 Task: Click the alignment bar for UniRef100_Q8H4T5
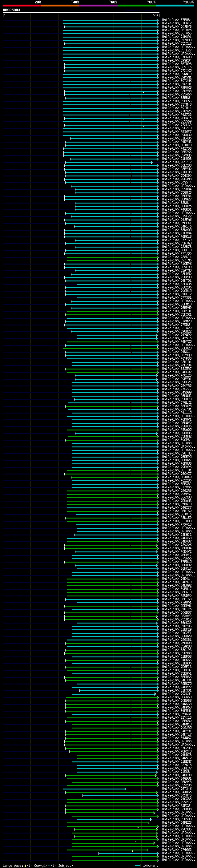tap(111, 118)
